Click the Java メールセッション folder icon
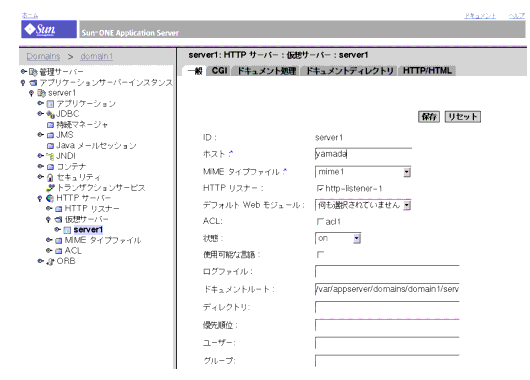This screenshot has width=530, height=380. click(x=50, y=146)
